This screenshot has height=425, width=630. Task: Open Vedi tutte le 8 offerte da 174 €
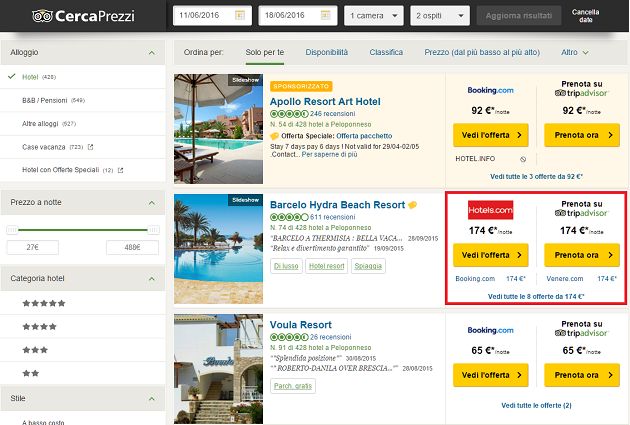(536, 296)
